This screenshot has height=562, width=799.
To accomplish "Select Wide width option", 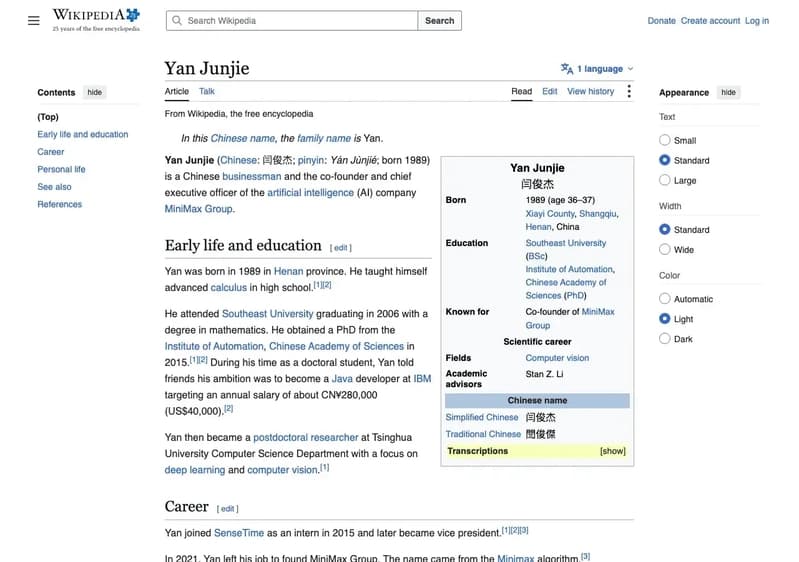I will point(664,249).
